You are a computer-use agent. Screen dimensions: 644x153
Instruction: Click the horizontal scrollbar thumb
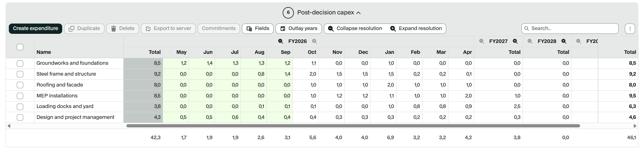click(353, 126)
